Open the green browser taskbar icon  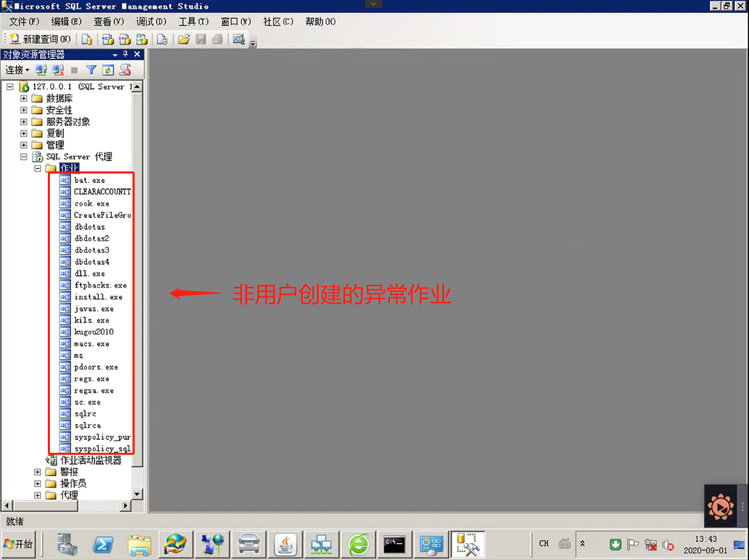[x=358, y=545]
